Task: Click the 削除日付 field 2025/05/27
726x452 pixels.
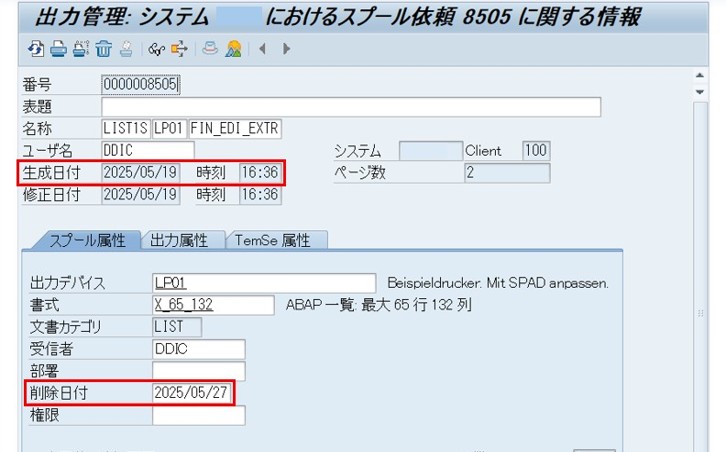Action: (x=191, y=393)
